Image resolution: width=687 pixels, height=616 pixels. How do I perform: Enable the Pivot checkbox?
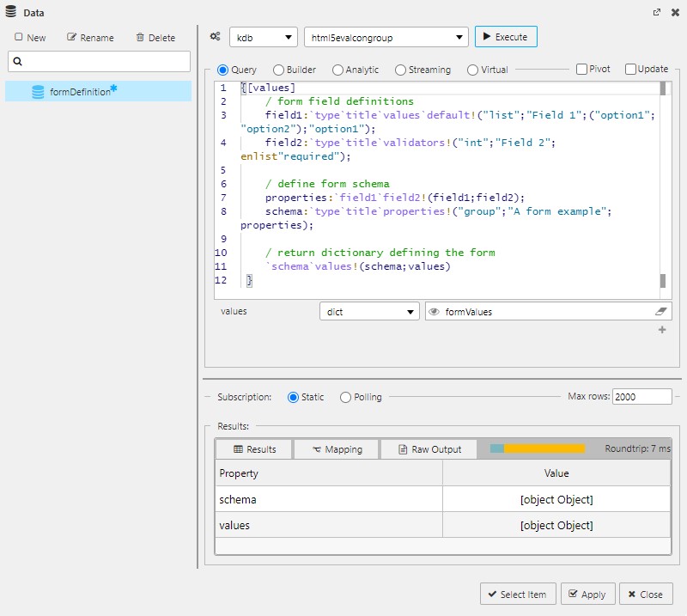tap(581, 70)
